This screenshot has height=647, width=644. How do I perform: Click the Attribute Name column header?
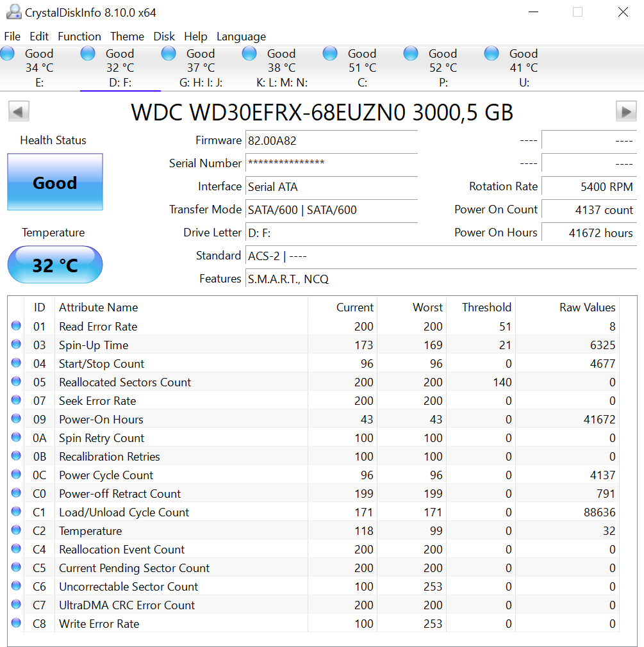coord(181,307)
